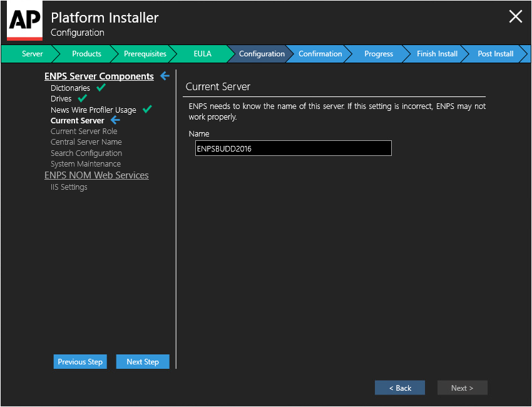Image resolution: width=532 pixels, height=407 pixels.
Task: Select News Wire Profiler Usage item
Action: tap(93, 110)
